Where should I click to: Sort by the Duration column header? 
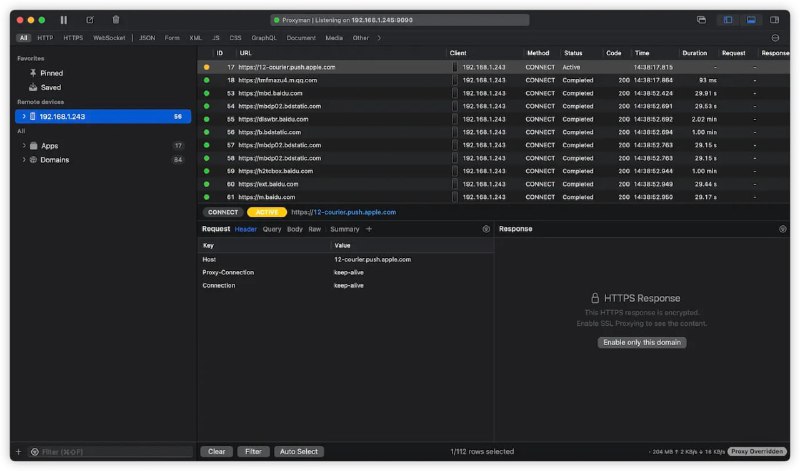tap(694, 53)
